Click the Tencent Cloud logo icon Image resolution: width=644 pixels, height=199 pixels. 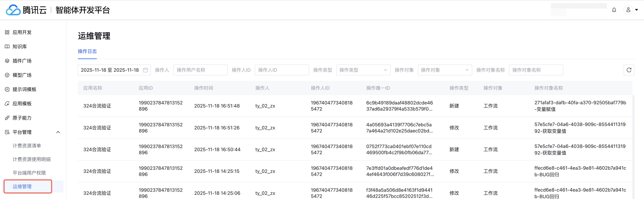pyautogui.click(x=13, y=10)
